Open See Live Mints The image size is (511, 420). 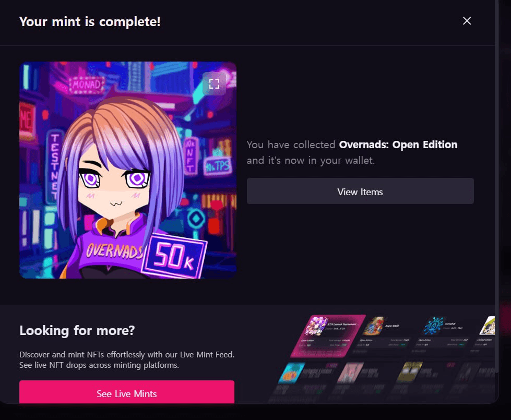point(127,392)
